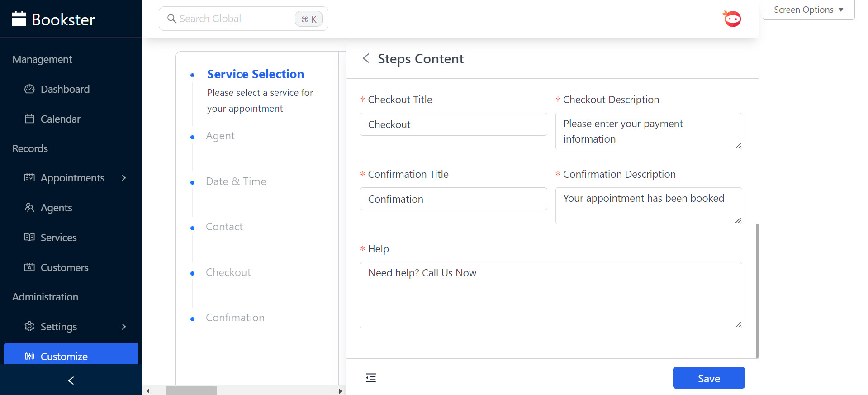The width and height of the screenshot is (868, 395).
Task: Click the Checkout Title input field
Action: [453, 124]
